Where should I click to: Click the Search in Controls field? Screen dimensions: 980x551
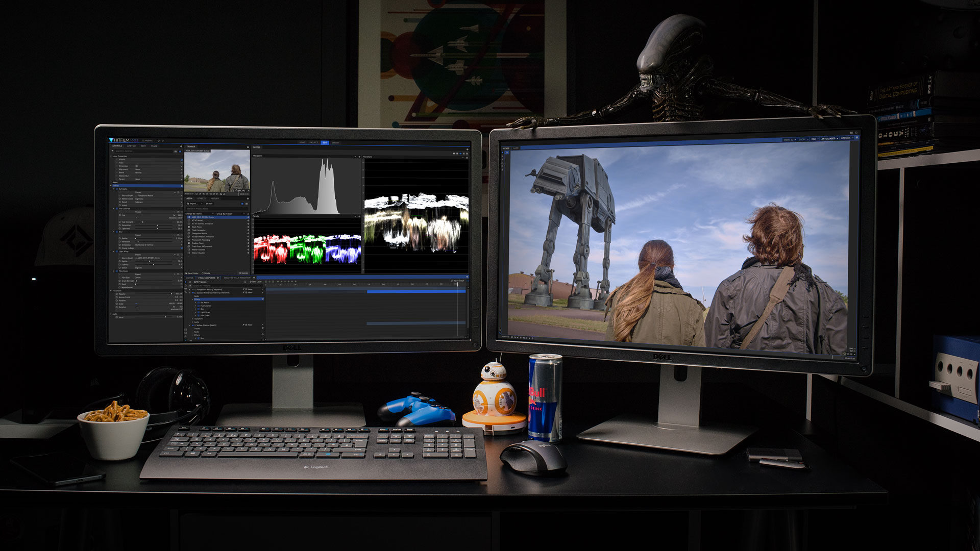click(143, 151)
